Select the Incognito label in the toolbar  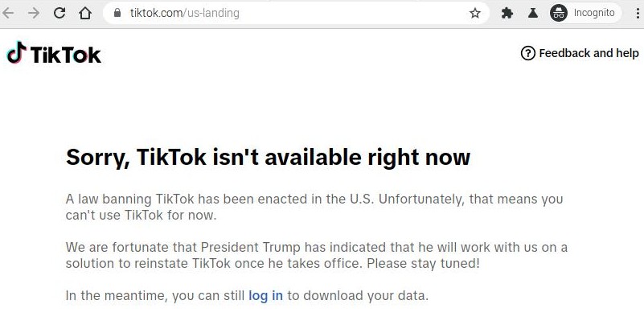594,13
